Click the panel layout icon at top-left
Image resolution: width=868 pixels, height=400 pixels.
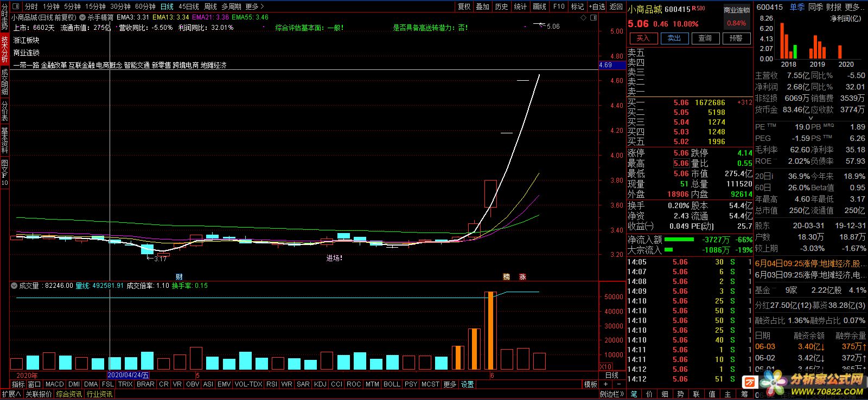tap(15, 7)
